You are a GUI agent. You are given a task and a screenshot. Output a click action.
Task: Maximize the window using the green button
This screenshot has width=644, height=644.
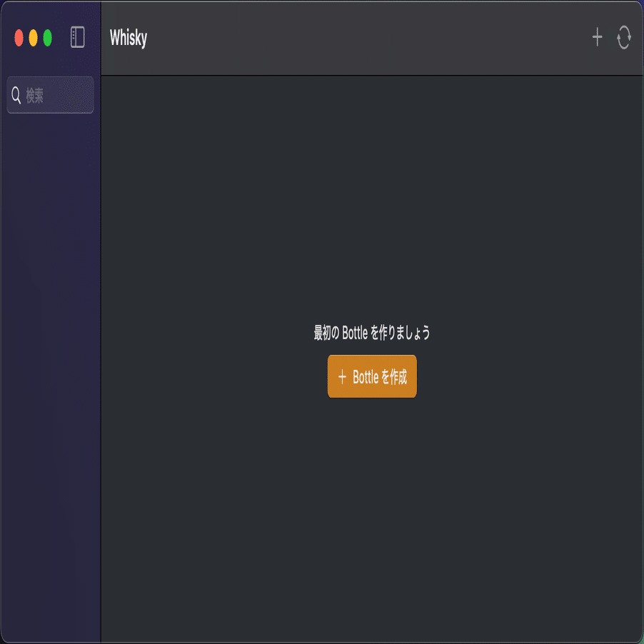(48, 38)
